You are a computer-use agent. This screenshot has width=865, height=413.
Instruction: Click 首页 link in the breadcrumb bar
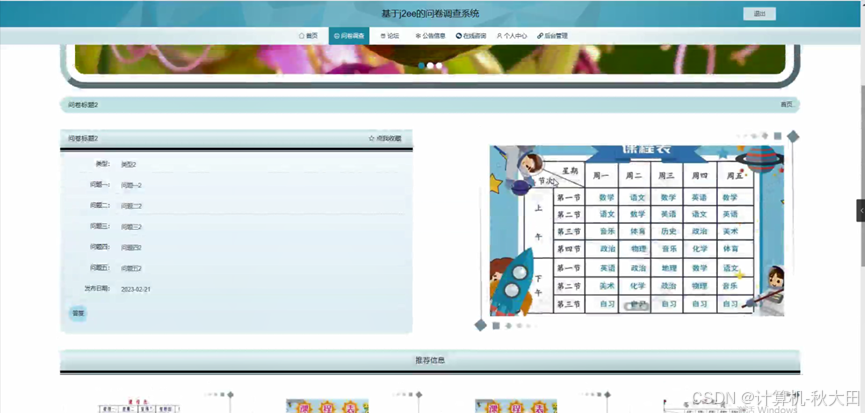point(786,105)
